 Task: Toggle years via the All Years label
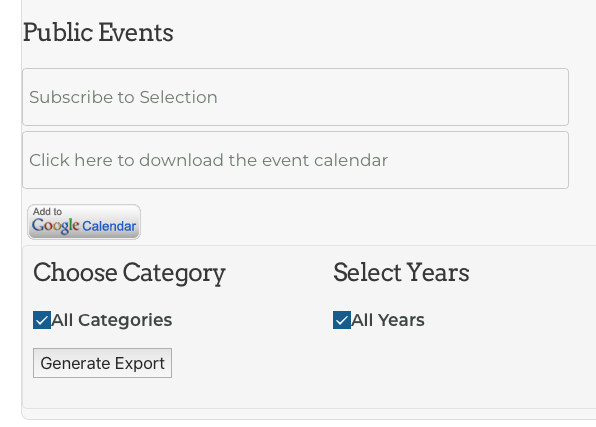click(x=388, y=320)
